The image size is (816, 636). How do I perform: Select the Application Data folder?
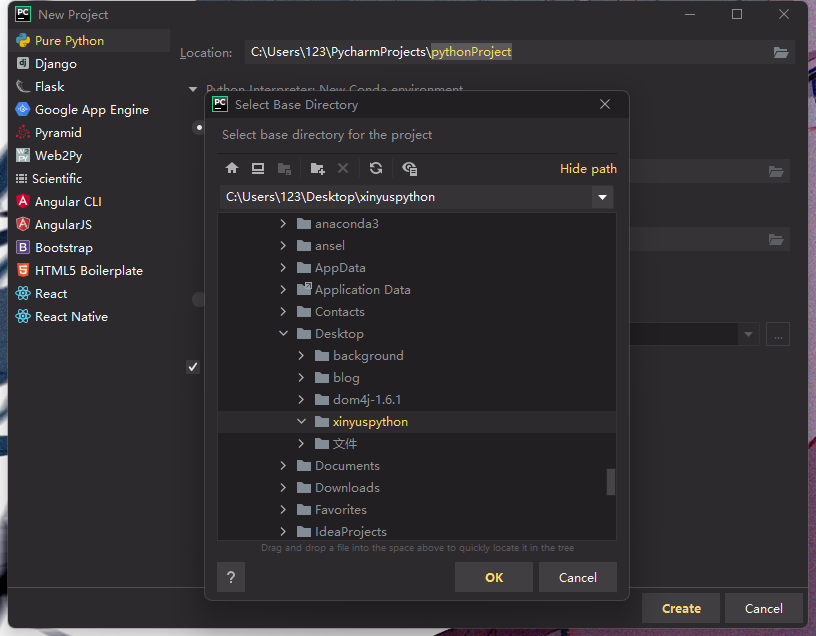click(363, 290)
